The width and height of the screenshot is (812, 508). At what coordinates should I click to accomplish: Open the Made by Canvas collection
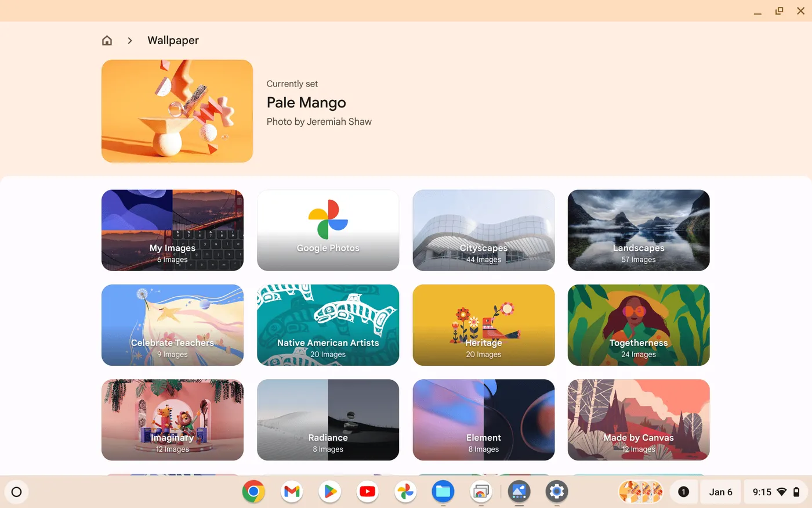[x=639, y=420]
